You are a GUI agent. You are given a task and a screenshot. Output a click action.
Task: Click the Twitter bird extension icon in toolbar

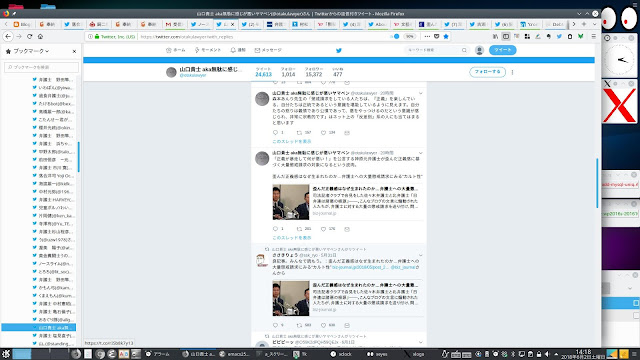[x=559, y=36]
